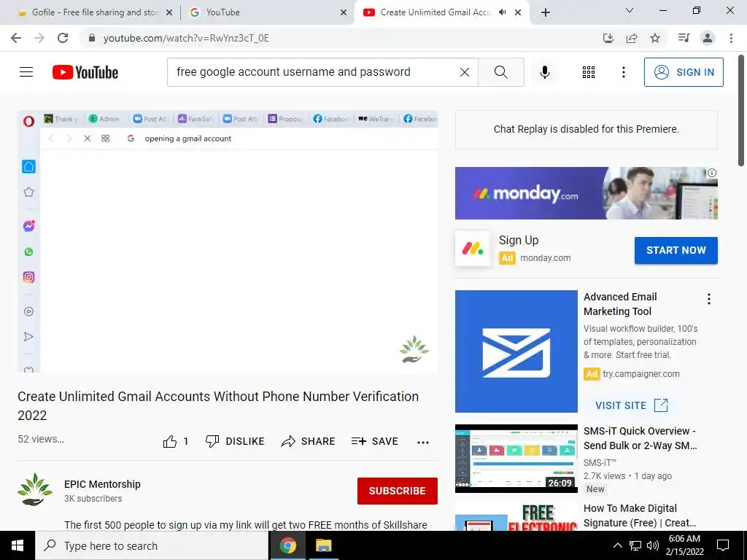Open the EPIC Mentorship channel name link
This screenshot has height=560, width=747.
(102, 484)
